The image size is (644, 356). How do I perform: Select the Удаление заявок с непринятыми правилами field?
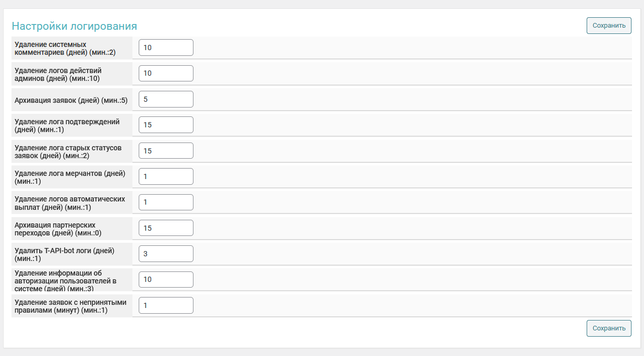click(166, 305)
